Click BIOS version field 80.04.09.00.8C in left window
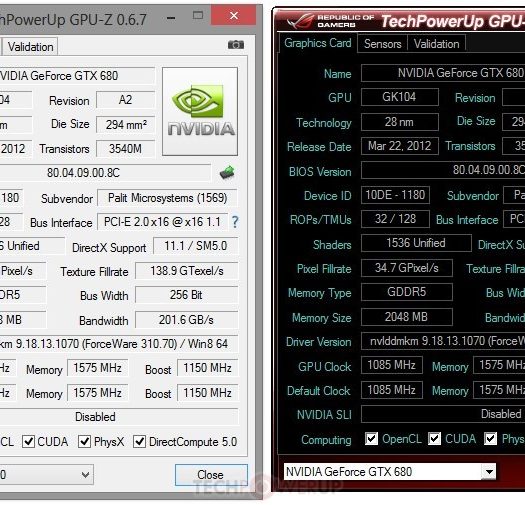 [x=105, y=173]
